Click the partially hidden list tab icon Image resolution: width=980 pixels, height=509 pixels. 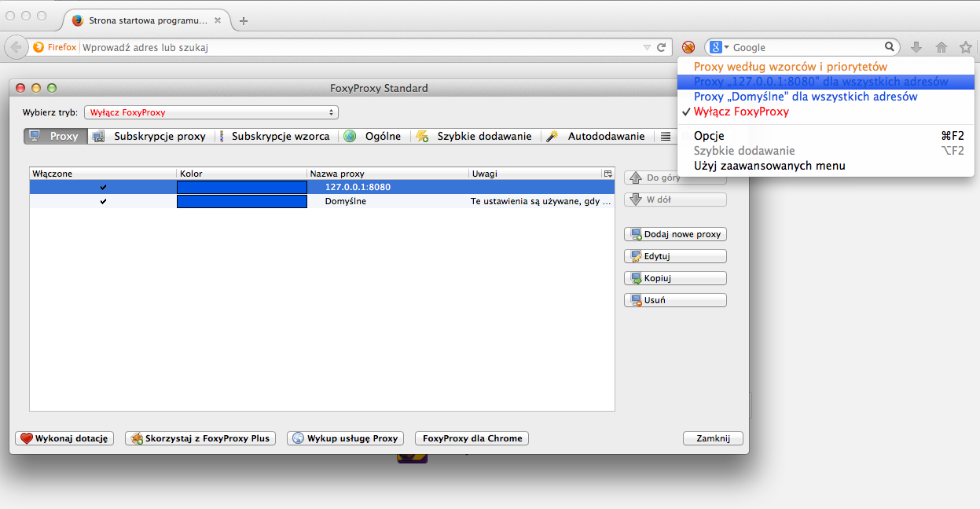pos(666,136)
